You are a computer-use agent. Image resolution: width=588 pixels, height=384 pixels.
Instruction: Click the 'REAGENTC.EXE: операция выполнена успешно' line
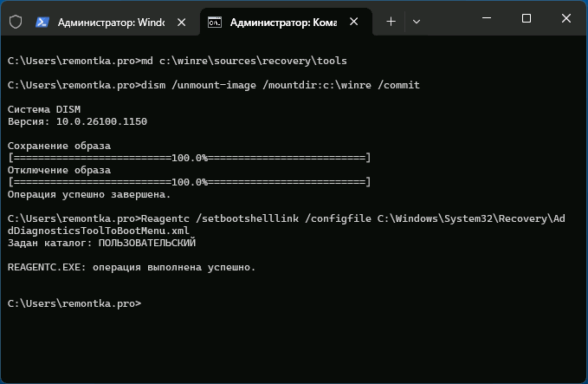(132, 267)
